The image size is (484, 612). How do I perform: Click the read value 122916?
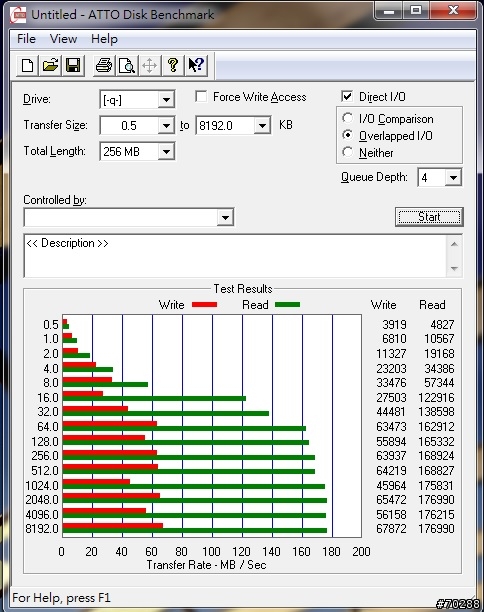click(436, 398)
